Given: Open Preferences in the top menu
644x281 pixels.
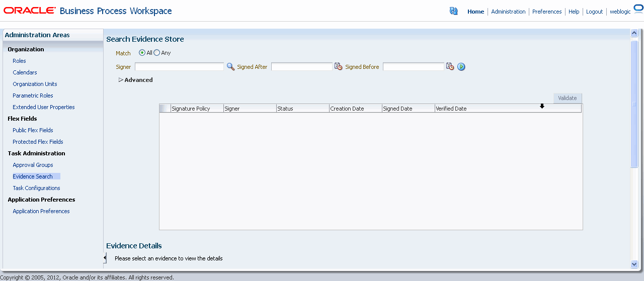Looking at the screenshot, I should [x=547, y=12].
